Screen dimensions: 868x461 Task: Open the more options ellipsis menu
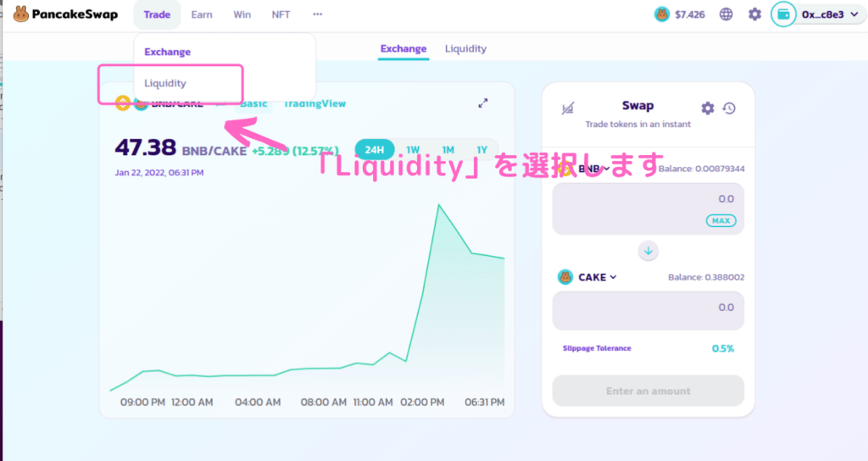pos(317,14)
